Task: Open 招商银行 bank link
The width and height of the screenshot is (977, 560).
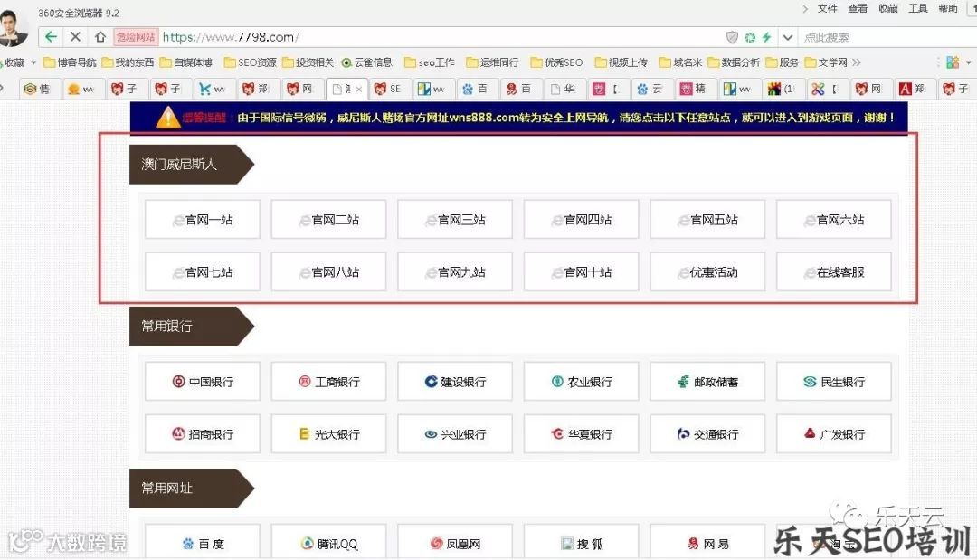Action: point(203,433)
